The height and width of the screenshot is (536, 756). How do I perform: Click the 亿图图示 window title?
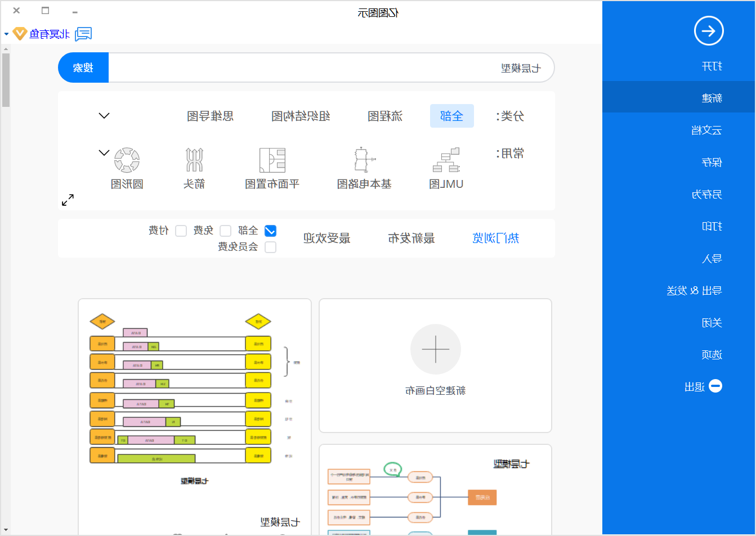pos(378,12)
